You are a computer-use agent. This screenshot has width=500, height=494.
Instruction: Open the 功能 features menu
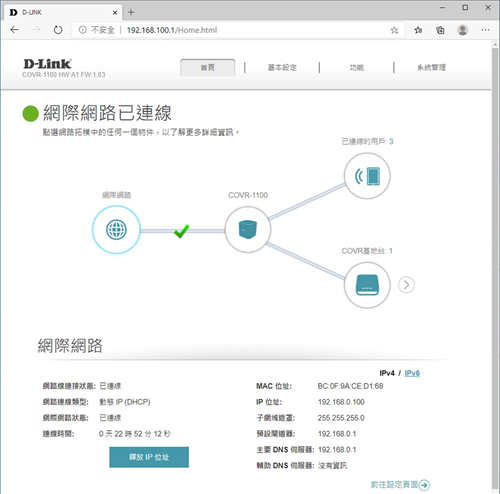[357, 68]
